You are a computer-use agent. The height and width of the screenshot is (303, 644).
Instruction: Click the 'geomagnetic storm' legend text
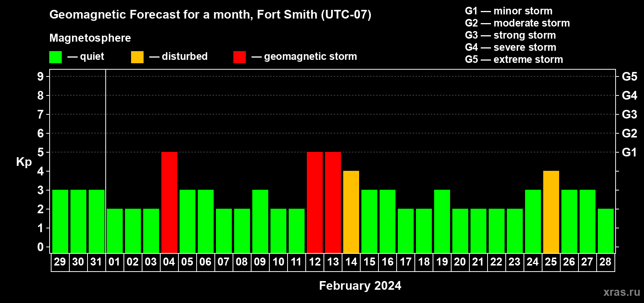pos(311,56)
